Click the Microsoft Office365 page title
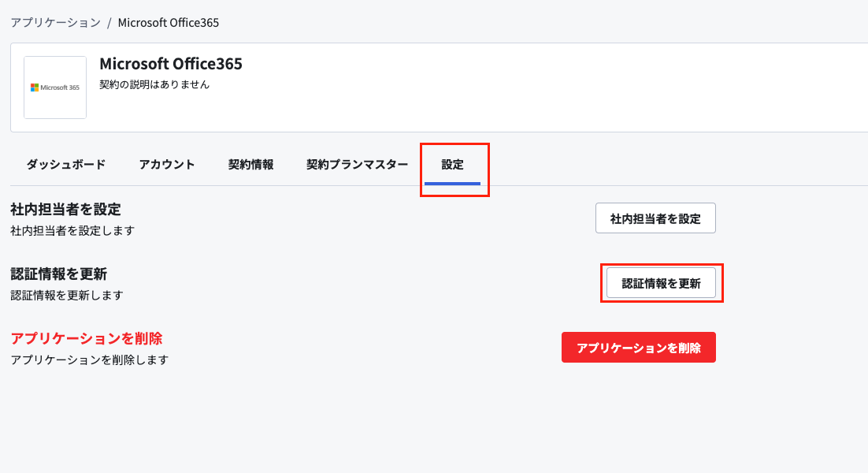The image size is (868, 473). (x=170, y=64)
